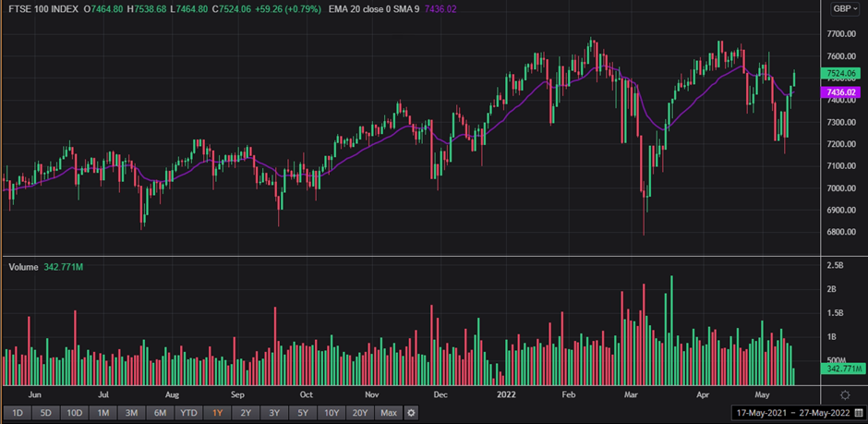Click the purple 7436.02 SMA price tag
This screenshot has height=424, width=868.
pos(841,92)
